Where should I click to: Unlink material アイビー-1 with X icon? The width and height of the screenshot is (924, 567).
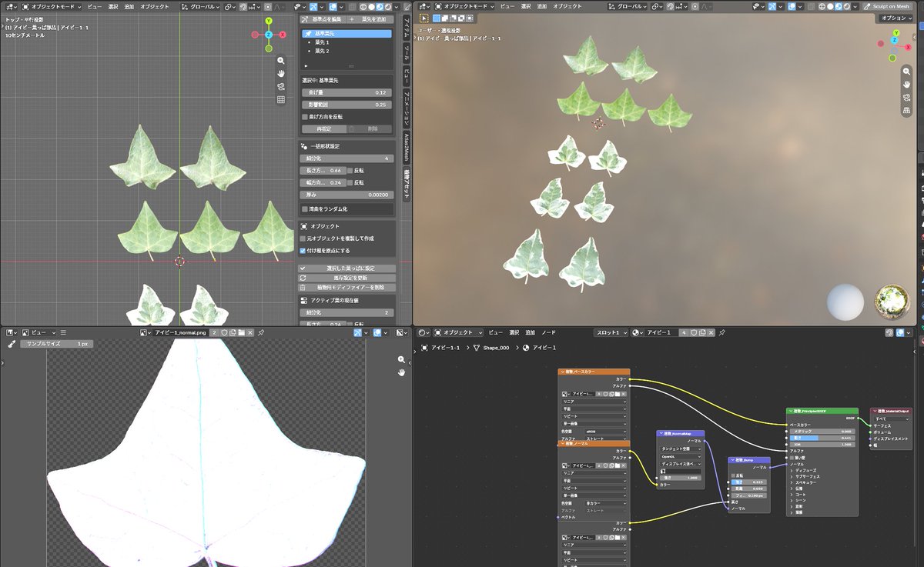point(711,332)
